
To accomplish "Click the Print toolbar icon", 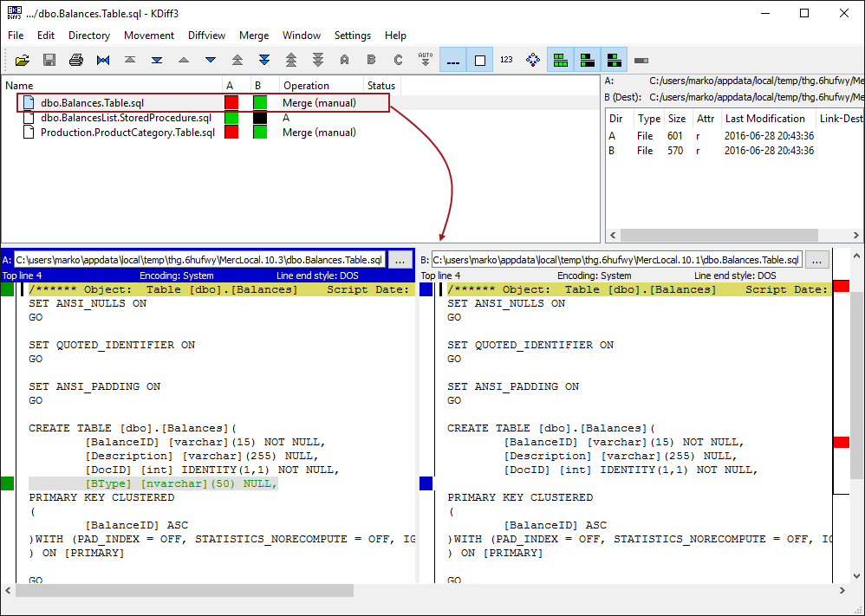I will (x=76, y=60).
